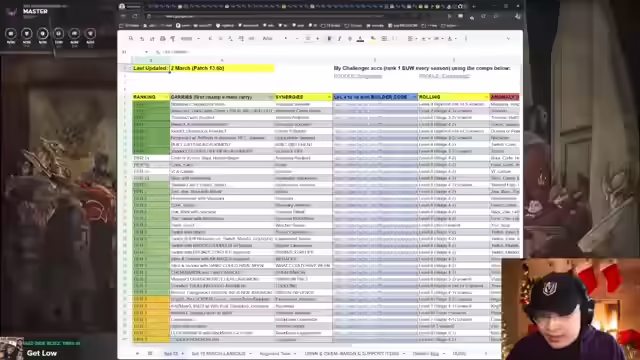Click the CARRIES column header cell
The image size is (640, 360).
click(222, 97)
